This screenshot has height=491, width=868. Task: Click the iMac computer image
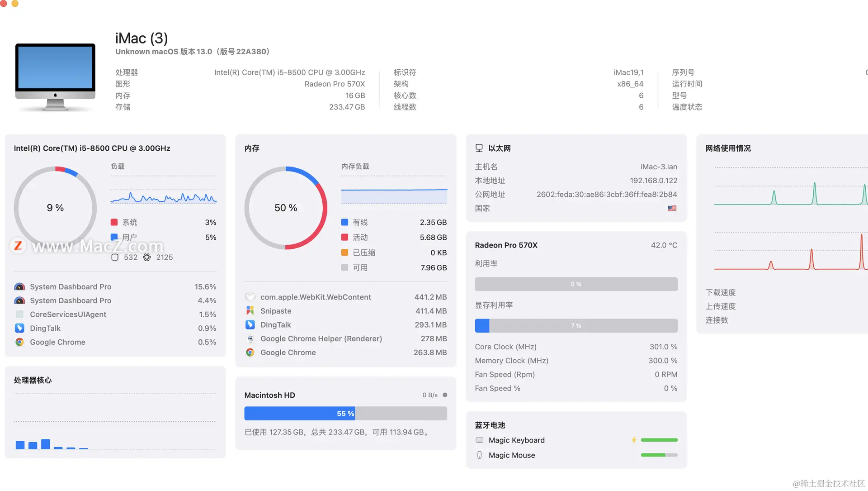coord(55,76)
